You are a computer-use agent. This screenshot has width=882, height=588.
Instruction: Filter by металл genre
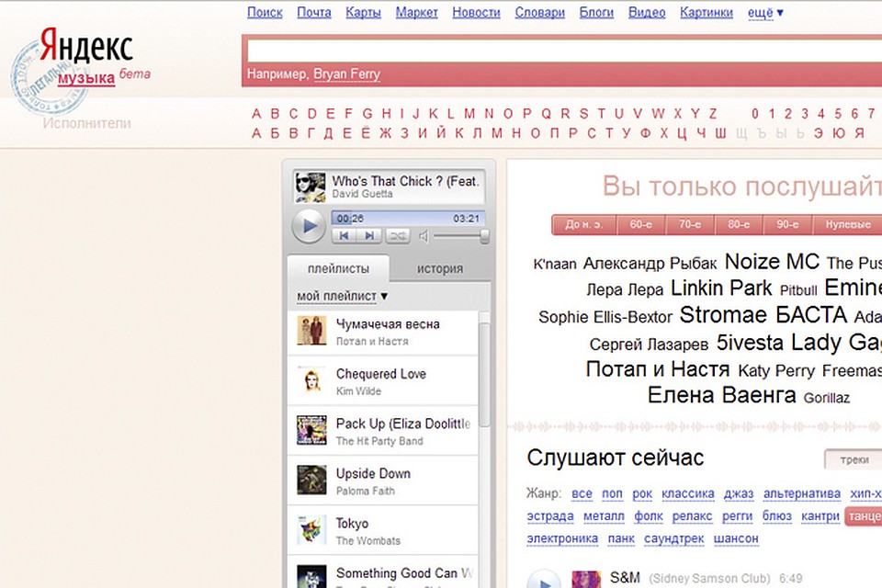[x=604, y=516]
